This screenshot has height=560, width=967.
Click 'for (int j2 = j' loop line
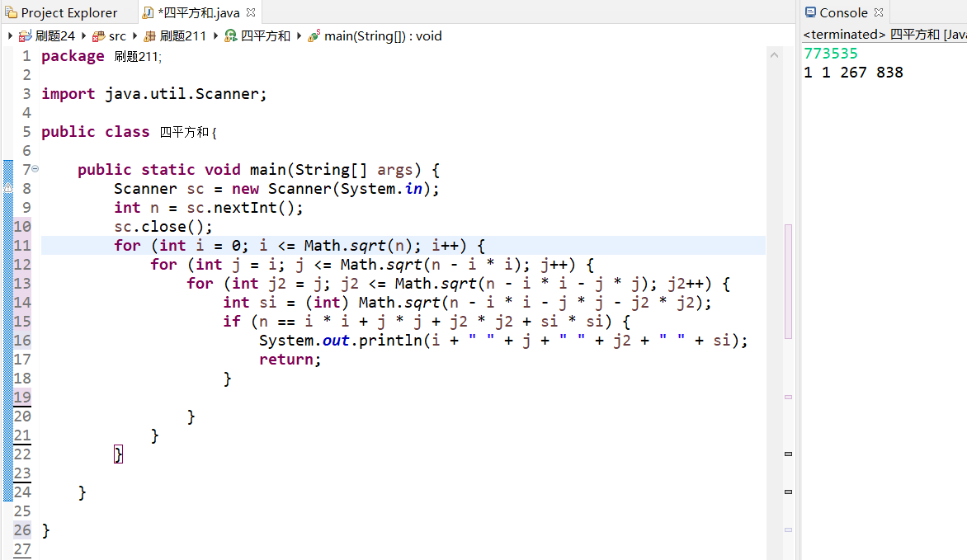pos(459,284)
